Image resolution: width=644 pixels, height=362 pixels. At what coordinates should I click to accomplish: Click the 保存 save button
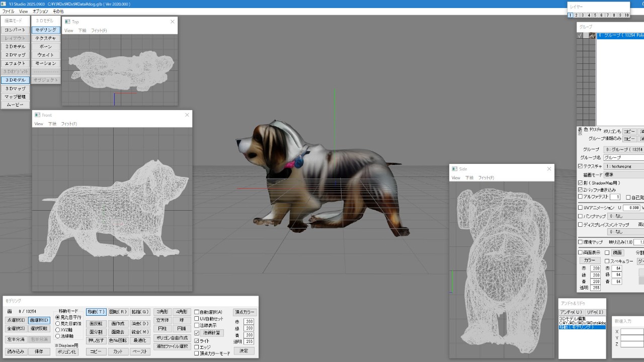(39, 352)
